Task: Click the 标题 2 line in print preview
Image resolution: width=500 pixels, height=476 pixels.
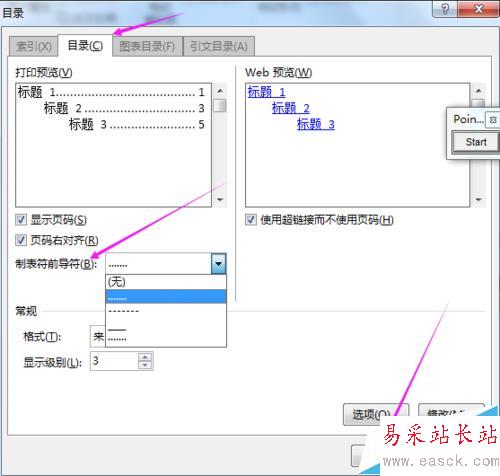Action: click(124, 108)
